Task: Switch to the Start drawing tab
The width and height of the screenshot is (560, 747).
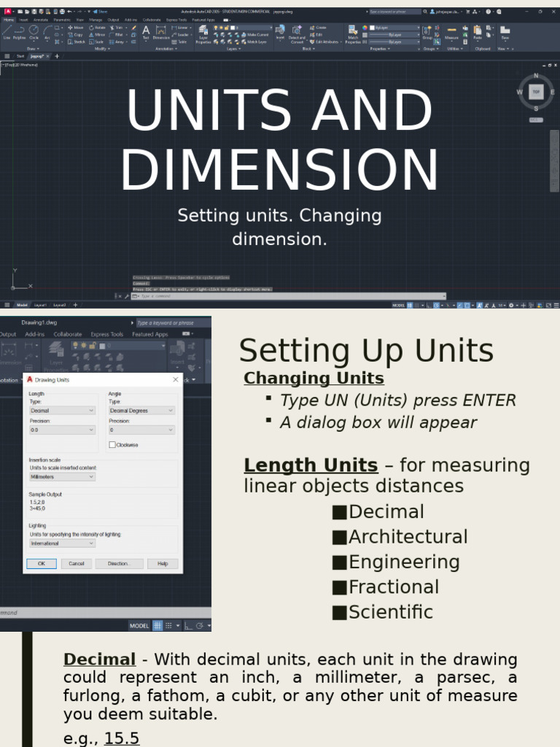Action: click(x=20, y=56)
